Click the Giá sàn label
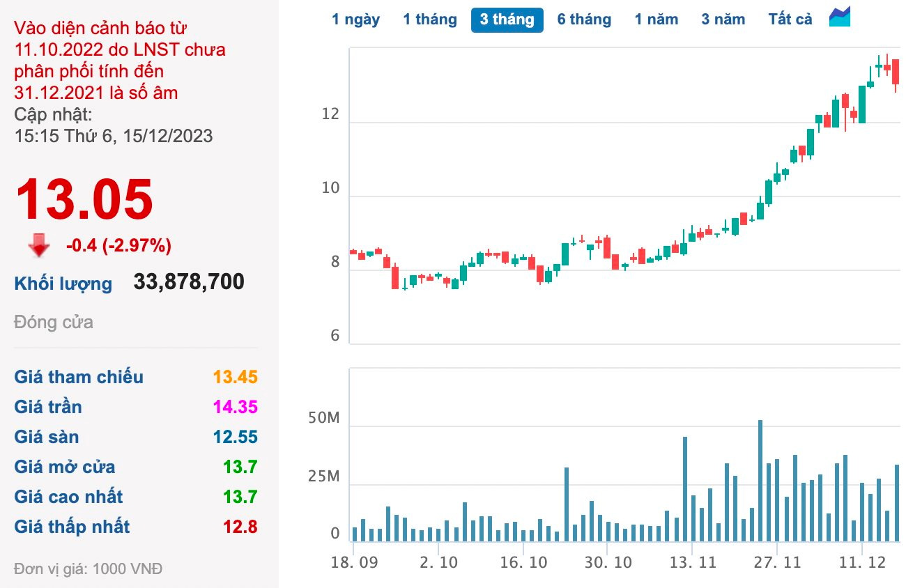Screen dimensions: 906x588 click(47, 437)
